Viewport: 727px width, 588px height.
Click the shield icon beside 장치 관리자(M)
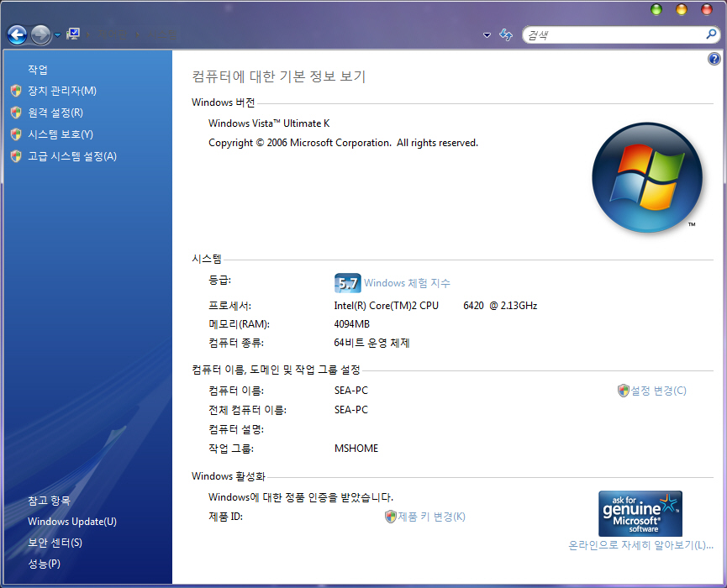coord(16,91)
